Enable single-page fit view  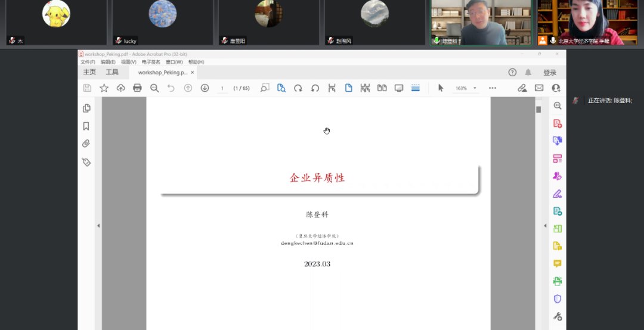point(349,88)
